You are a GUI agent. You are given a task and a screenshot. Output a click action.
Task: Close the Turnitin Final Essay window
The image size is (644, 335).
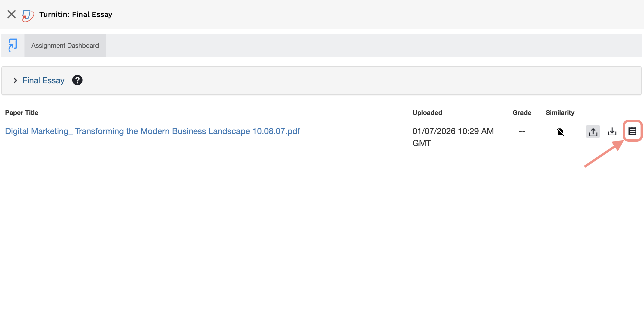[12, 15]
